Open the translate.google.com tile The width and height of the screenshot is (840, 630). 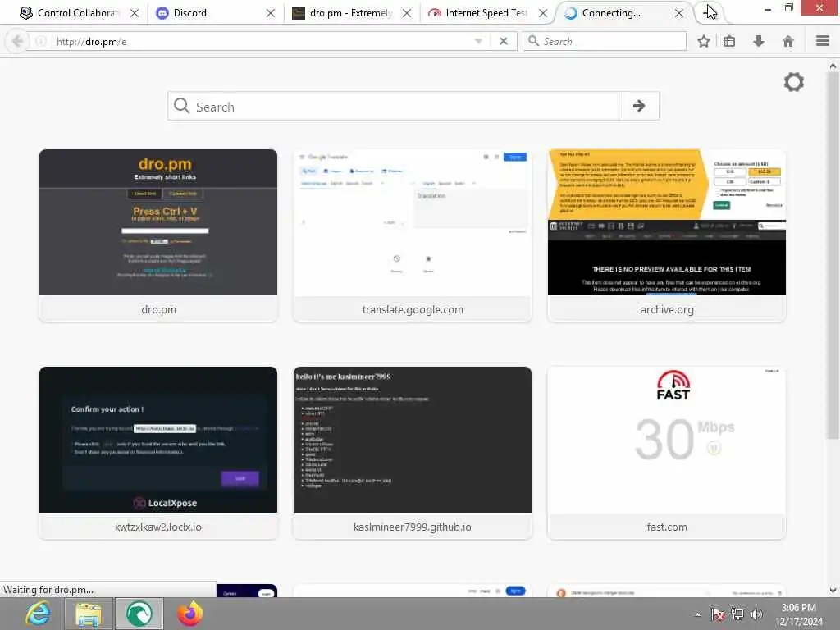pyautogui.click(x=413, y=235)
